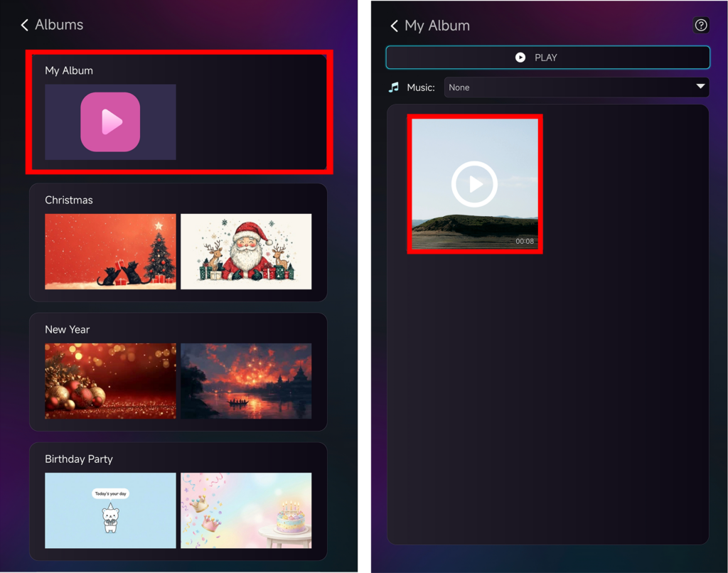Click the 00:08 duration label on video
The height and width of the screenshot is (573, 728).
click(525, 242)
